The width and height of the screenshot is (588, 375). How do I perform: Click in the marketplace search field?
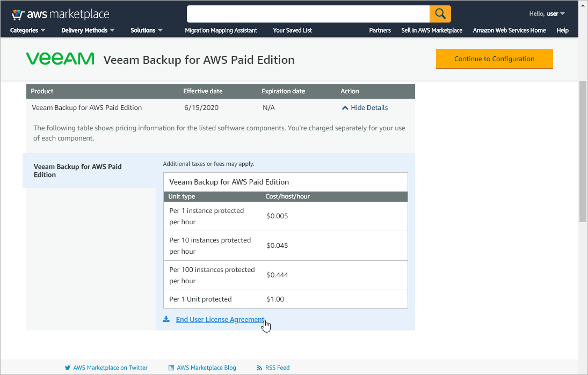point(308,14)
